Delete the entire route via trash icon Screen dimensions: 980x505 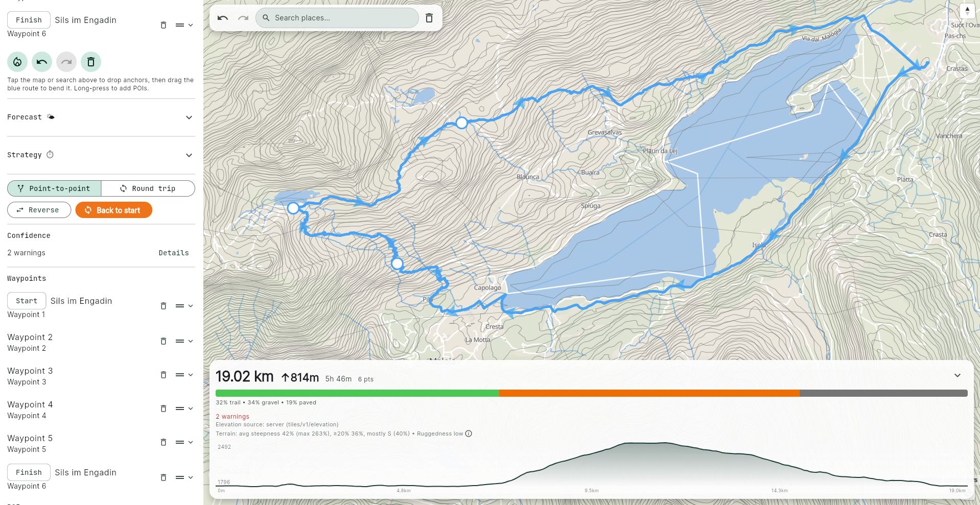(90, 61)
